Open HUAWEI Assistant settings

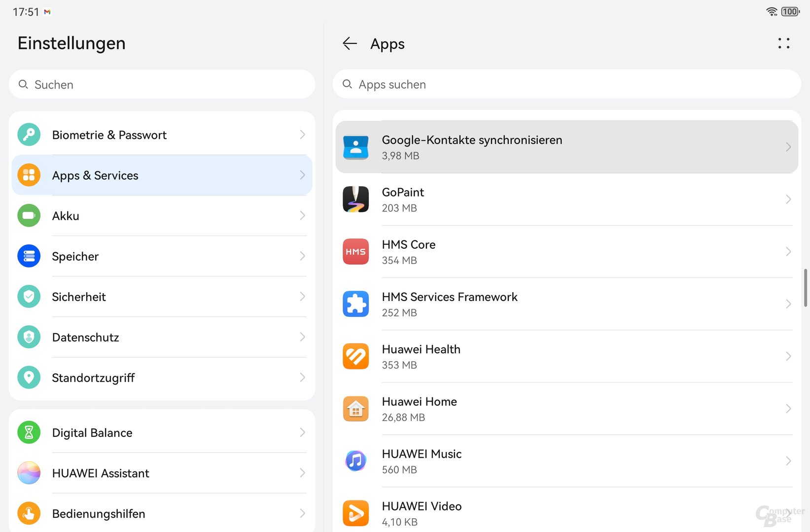pos(162,473)
